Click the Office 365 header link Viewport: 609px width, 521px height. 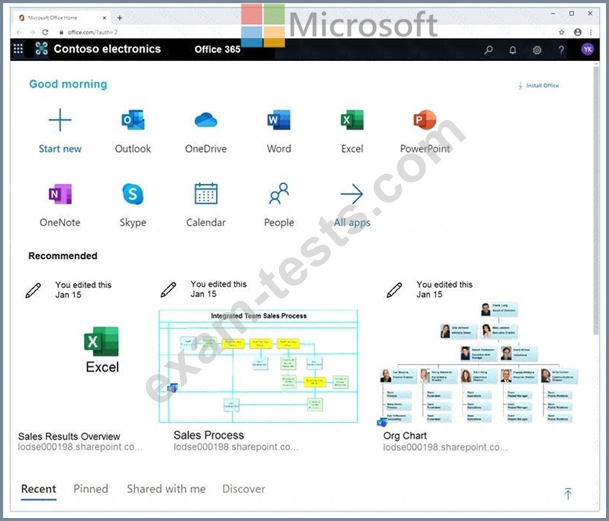click(218, 49)
